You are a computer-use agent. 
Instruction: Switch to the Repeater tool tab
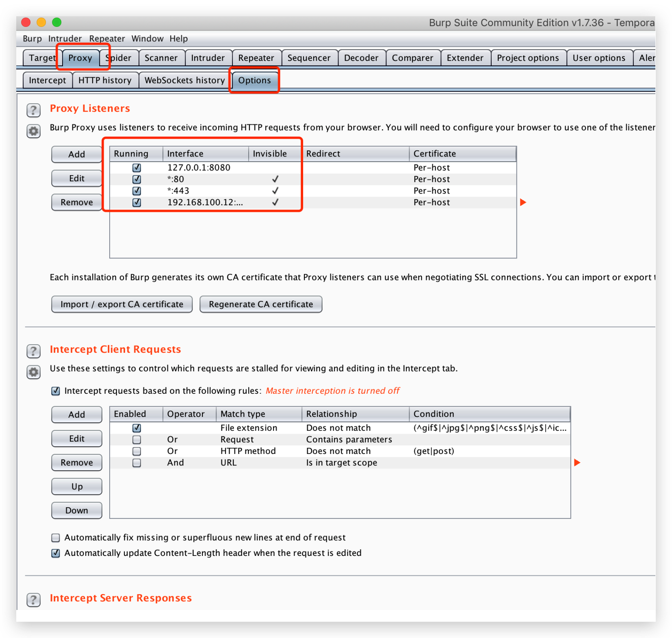(x=256, y=58)
